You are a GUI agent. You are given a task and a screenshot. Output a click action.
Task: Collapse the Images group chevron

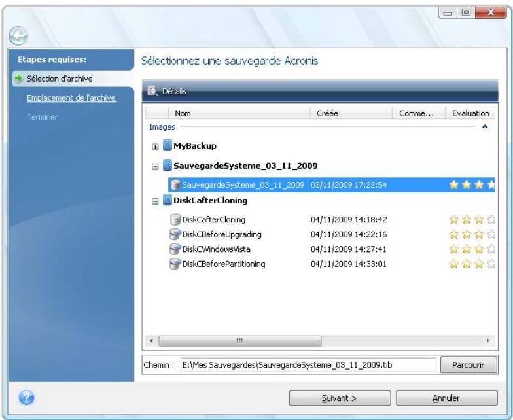[485, 127]
